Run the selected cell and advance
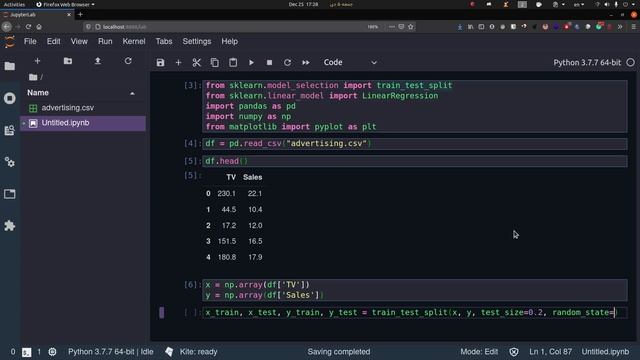This screenshot has height=360, width=640. point(251,62)
